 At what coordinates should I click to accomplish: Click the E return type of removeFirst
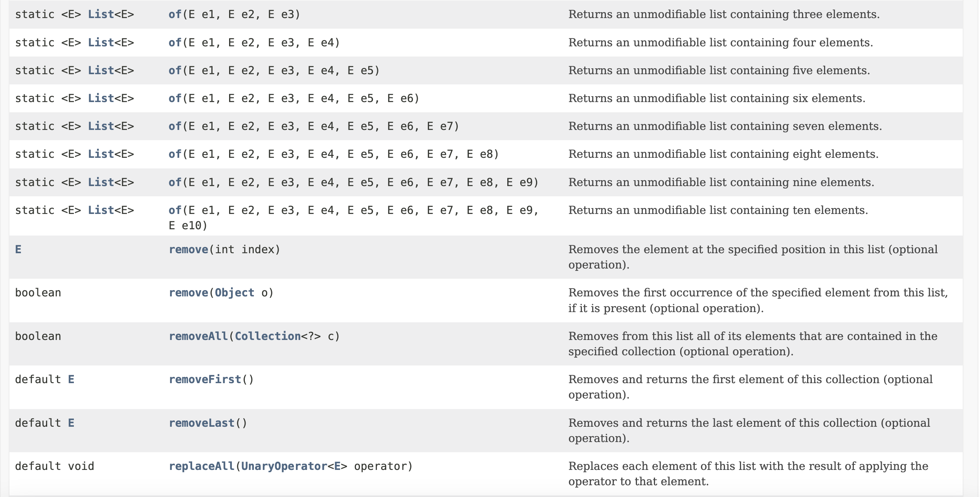[x=71, y=380]
